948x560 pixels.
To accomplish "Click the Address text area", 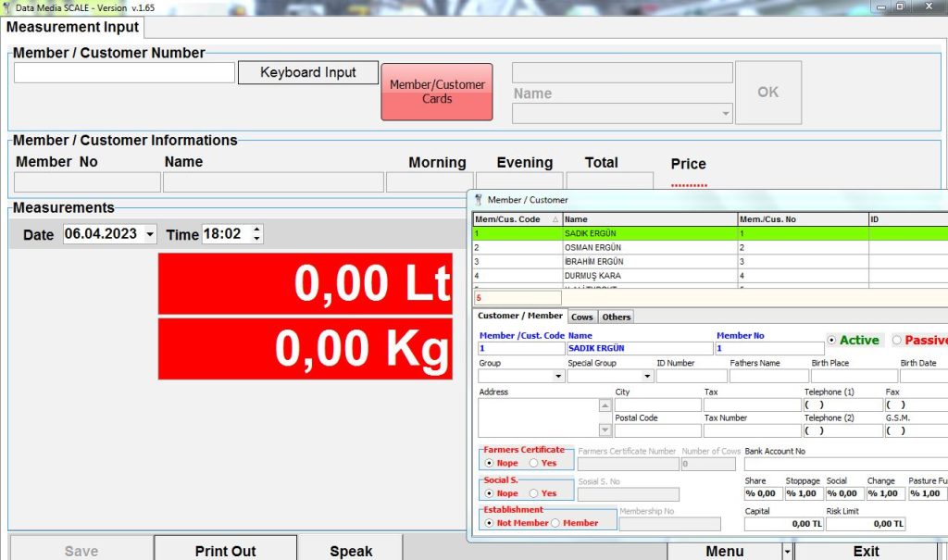I will click(x=539, y=417).
